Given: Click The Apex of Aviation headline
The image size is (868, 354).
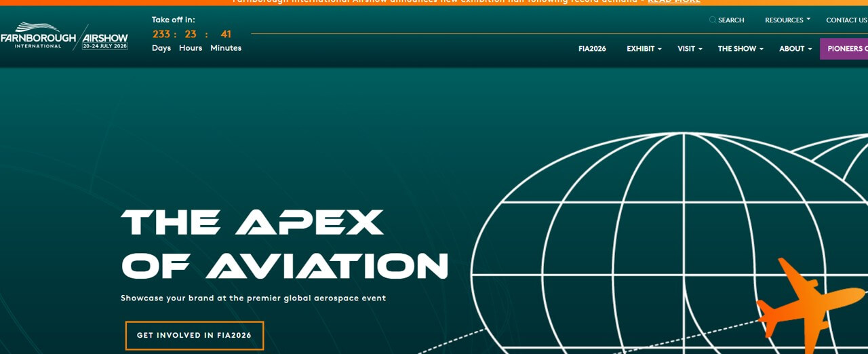Looking at the screenshot, I should [x=285, y=244].
